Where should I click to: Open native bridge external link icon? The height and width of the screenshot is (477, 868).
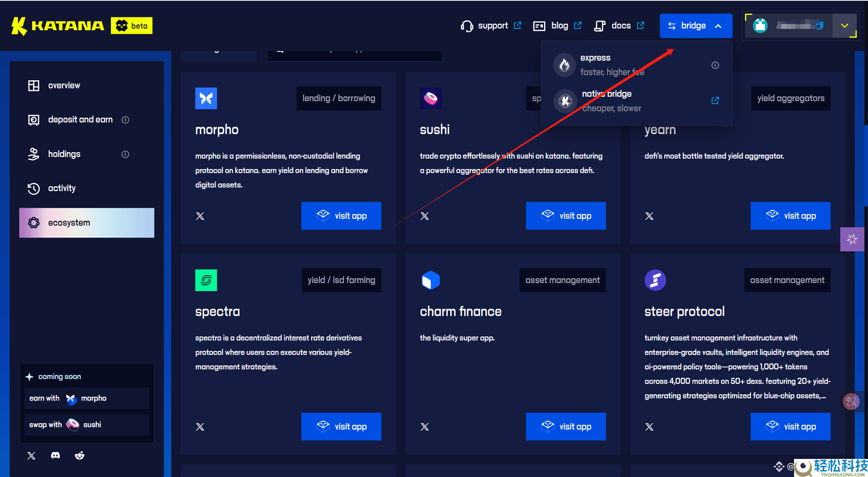715,100
